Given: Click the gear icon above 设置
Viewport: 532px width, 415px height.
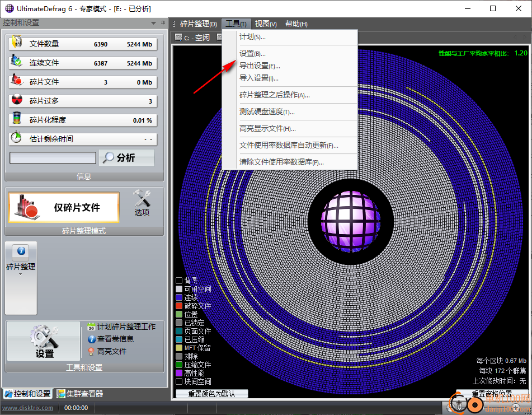Looking at the screenshot, I should [x=44, y=336].
